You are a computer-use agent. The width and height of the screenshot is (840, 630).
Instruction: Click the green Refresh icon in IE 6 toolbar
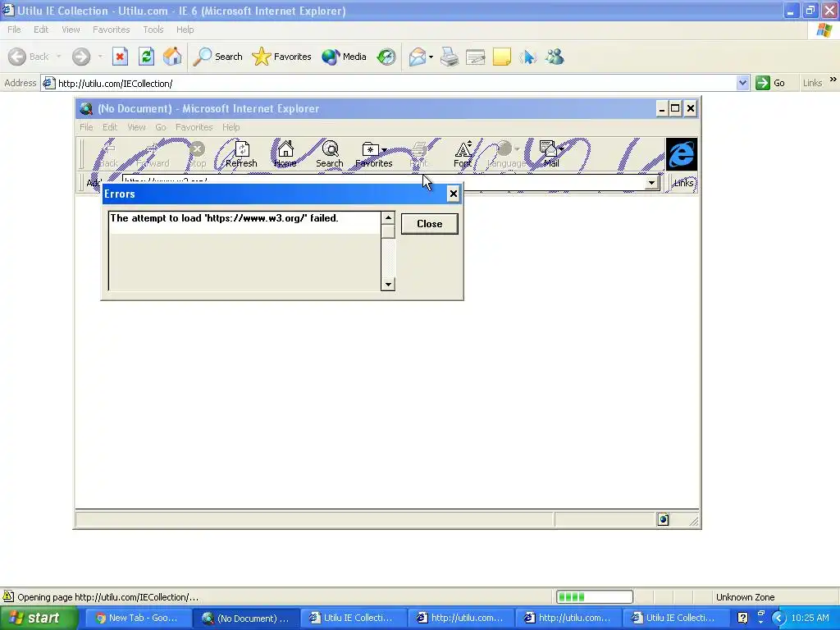point(146,57)
